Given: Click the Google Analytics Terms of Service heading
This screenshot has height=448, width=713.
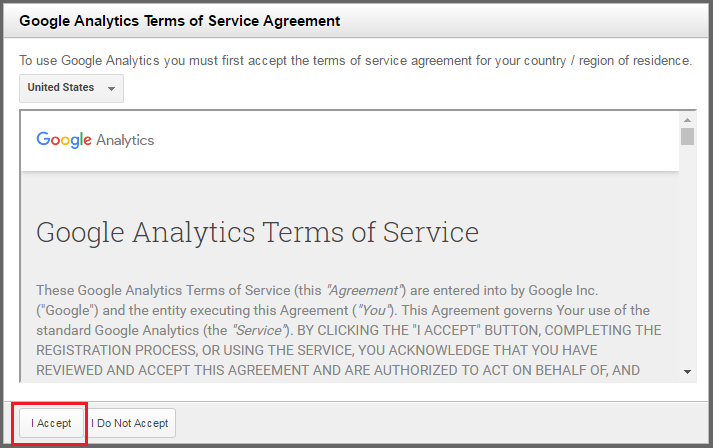Looking at the screenshot, I should point(257,233).
